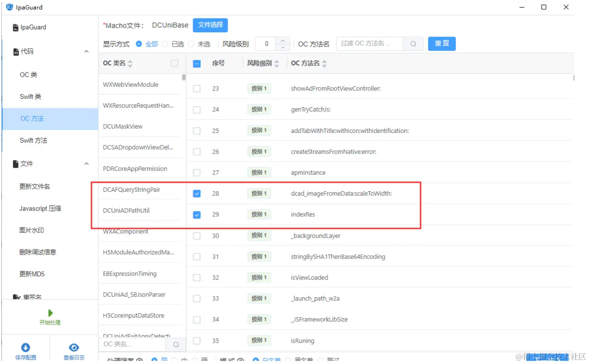Open the 更新文件名 menu item
Viewport: 589px width, 364px height.
pyautogui.click(x=34, y=186)
